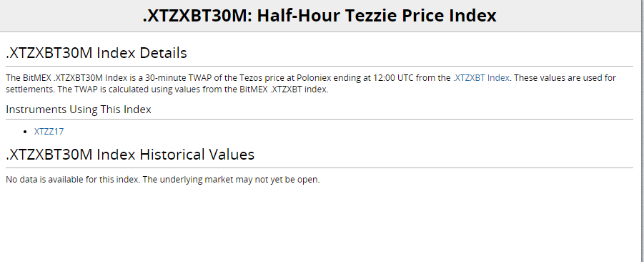Click the Instruments Using This Index heading

79,110
